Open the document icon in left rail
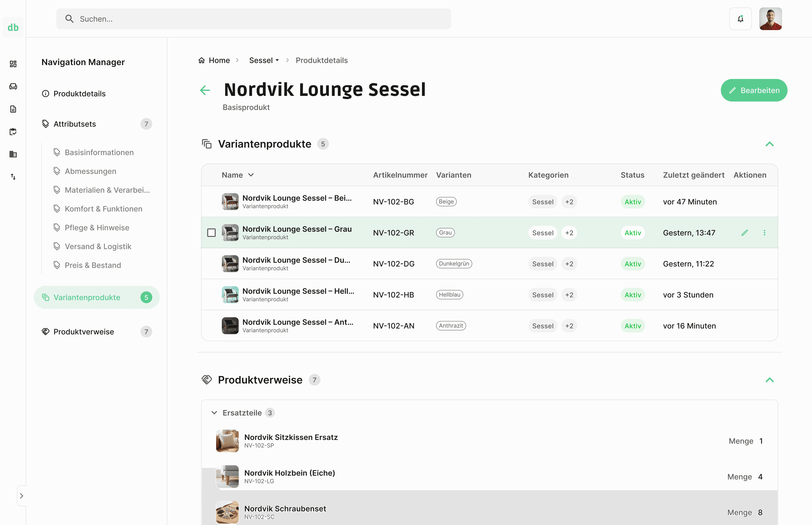The width and height of the screenshot is (812, 525). [x=13, y=109]
